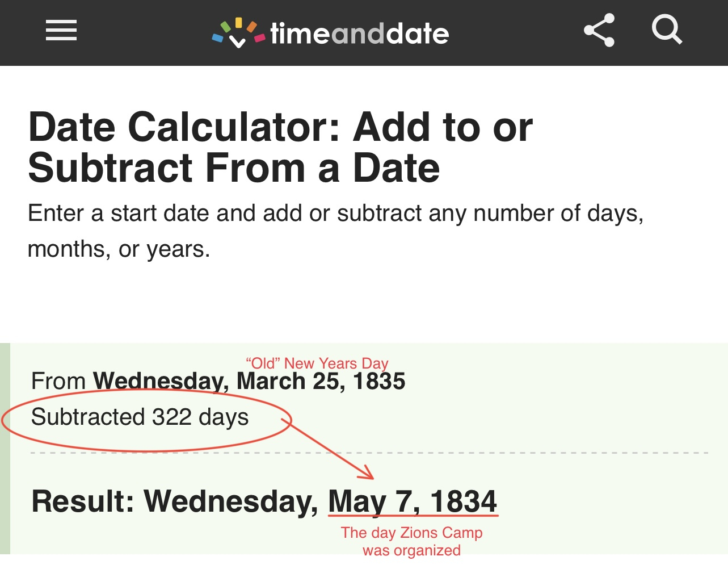This screenshot has height=573, width=728.
Task: Select the "Date Calculator" page heading
Action: 280,147
